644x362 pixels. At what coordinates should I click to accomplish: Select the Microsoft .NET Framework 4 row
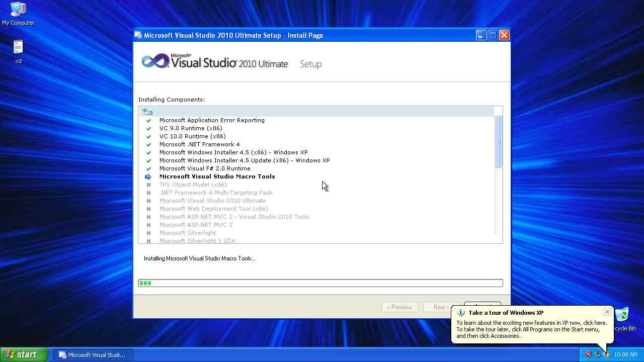coord(200,144)
